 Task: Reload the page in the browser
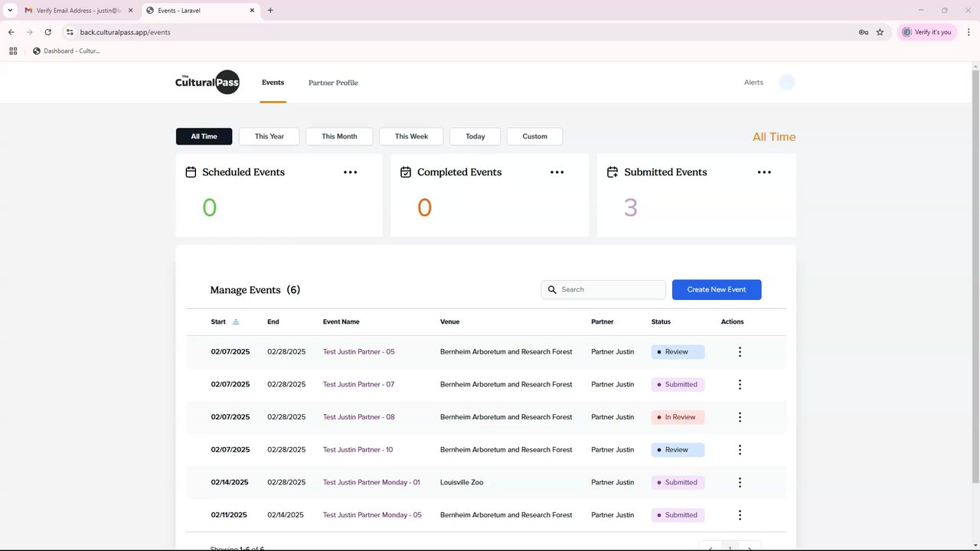pos(48,32)
